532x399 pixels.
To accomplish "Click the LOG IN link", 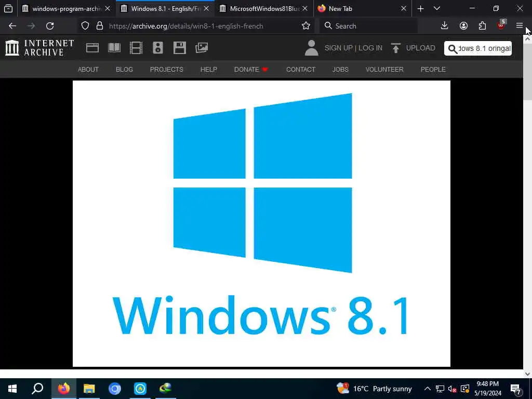I will (x=370, y=48).
